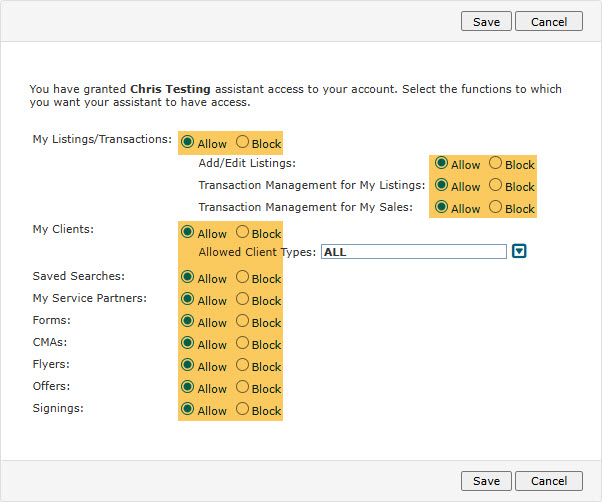Choose Allow for Signings
602x502 pixels.
click(187, 409)
